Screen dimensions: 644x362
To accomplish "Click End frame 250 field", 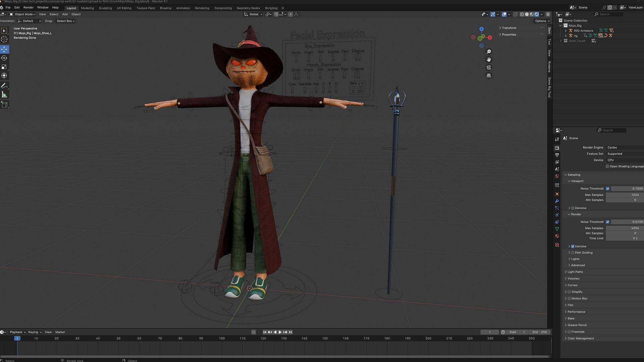I will (x=540, y=332).
